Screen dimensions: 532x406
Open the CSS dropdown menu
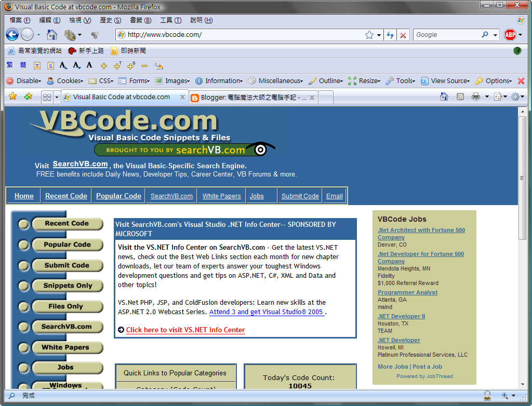tap(101, 80)
